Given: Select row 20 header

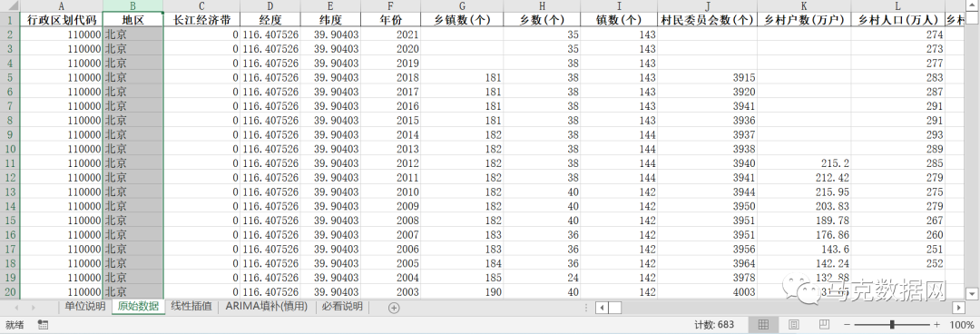Looking at the screenshot, I should coord(10,291).
